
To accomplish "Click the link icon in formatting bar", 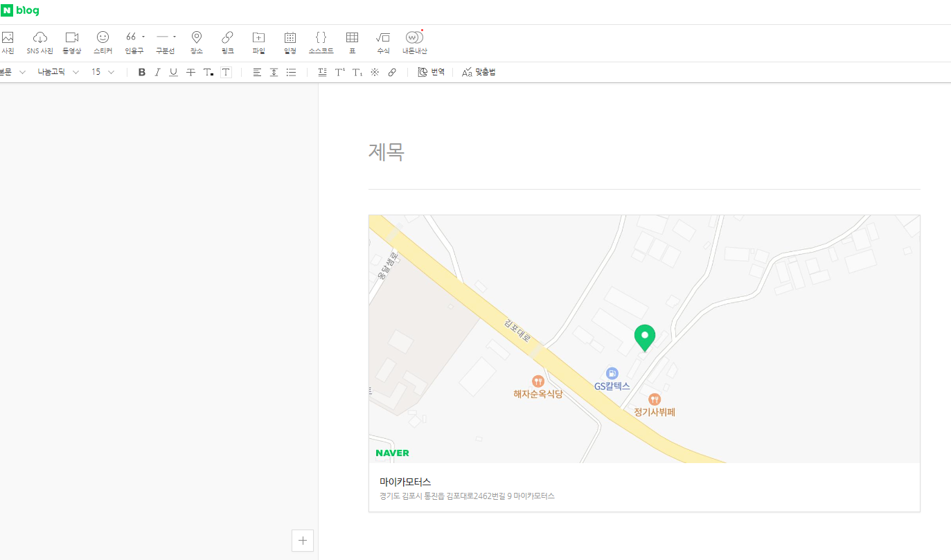I will click(x=392, y=72).
